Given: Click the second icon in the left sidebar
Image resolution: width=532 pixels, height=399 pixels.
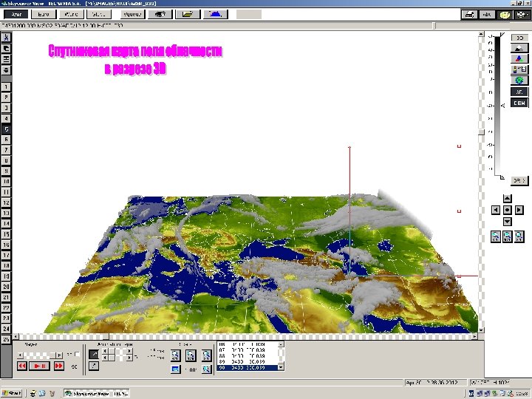Looking at the screenshot, I should click(x=6, y=48).
